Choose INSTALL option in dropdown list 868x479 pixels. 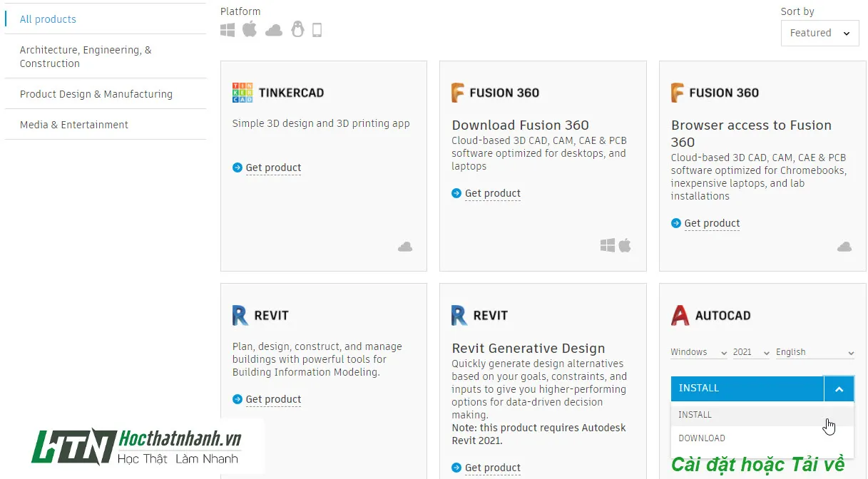(695, 415)
